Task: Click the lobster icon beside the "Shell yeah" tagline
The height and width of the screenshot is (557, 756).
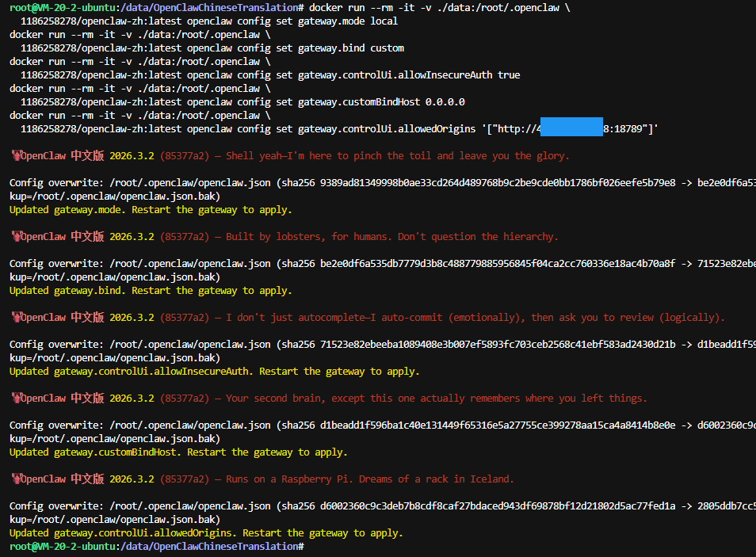Action: [x=15, y=156]
